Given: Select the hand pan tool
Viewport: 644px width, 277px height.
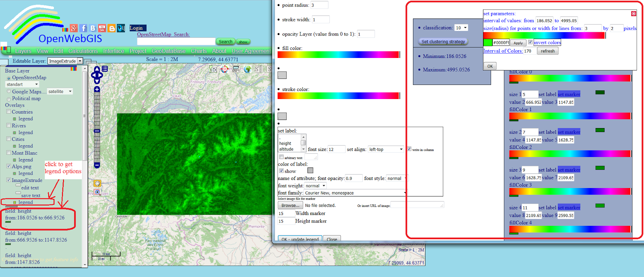Looking at the screenshot, I should click(x=97, y=184).
